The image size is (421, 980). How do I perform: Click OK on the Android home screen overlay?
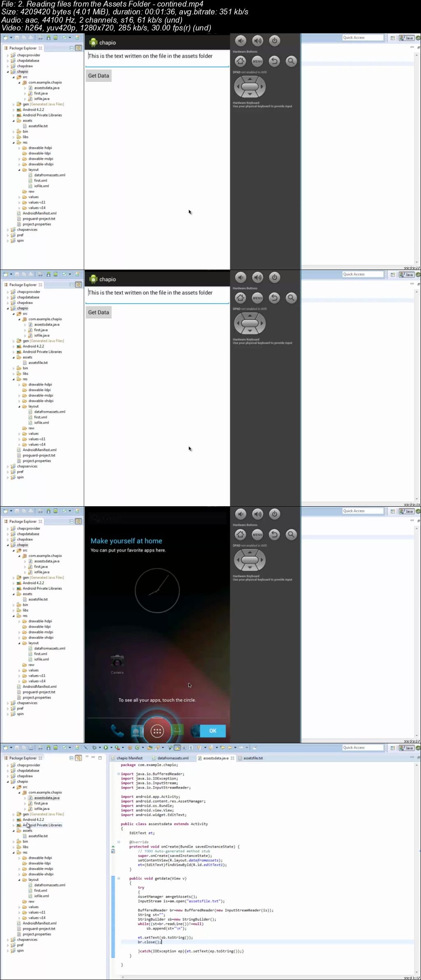(x=213, y=731)
